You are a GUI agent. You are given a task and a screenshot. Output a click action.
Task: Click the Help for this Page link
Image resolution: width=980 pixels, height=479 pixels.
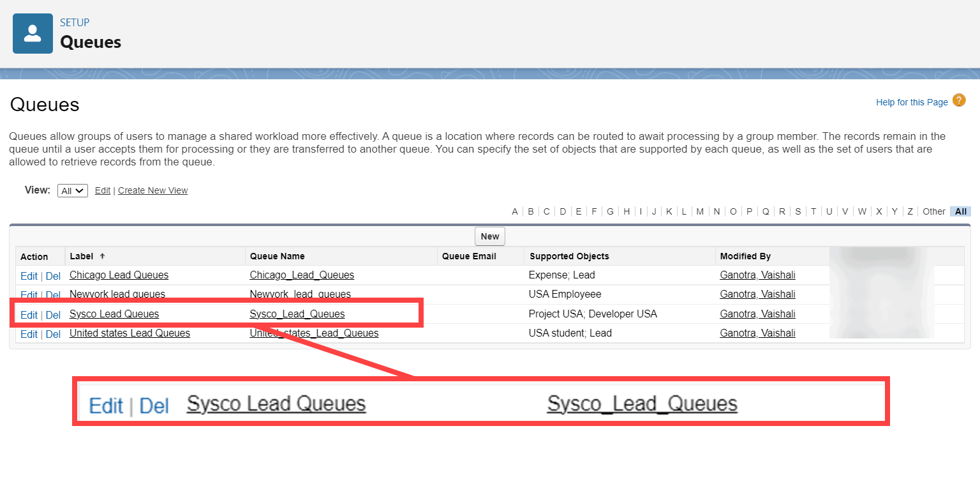(911, 102)
